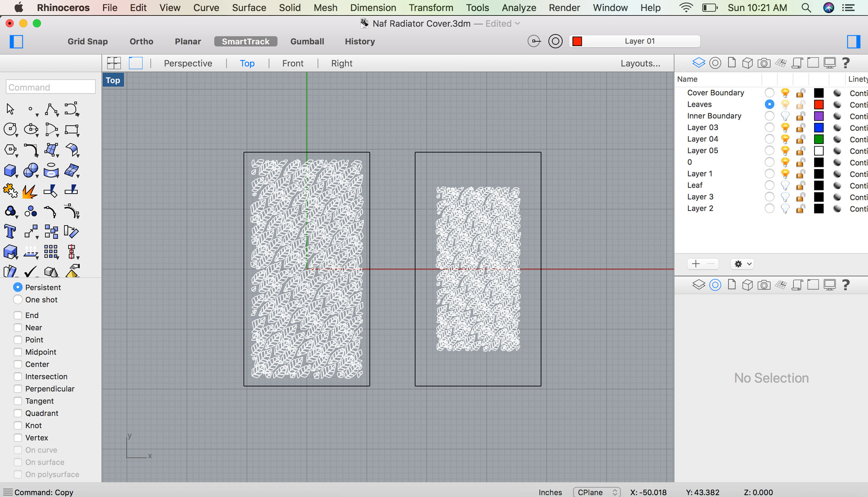Check the Midpoint osnap box
Viewport: 868px width, 497px height.
coord(18,352)
